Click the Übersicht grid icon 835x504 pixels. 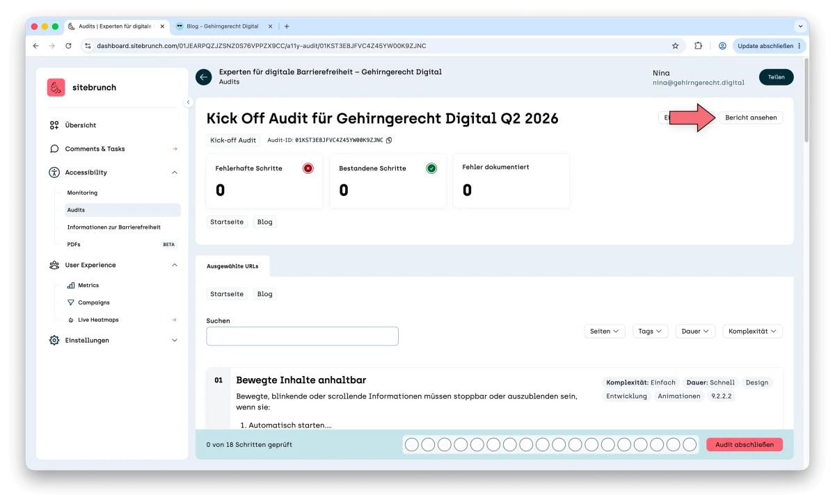(x=54, y=125)
